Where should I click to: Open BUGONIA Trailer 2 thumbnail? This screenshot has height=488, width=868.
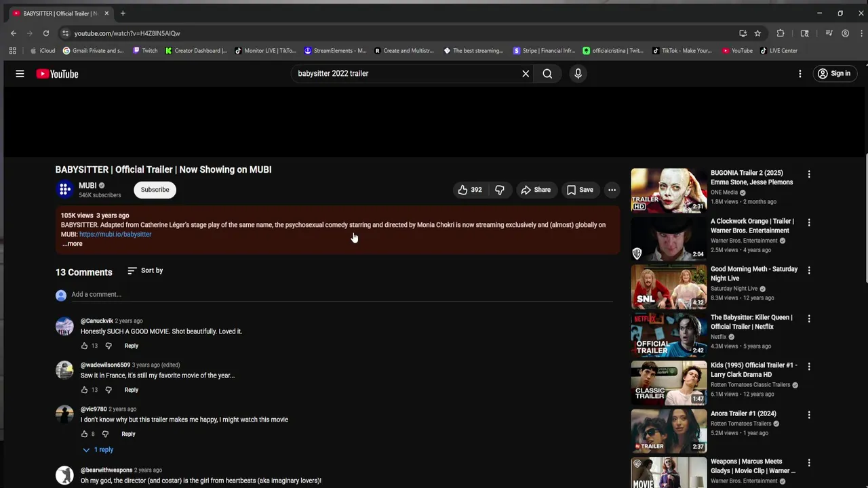[x=669, y=190]
